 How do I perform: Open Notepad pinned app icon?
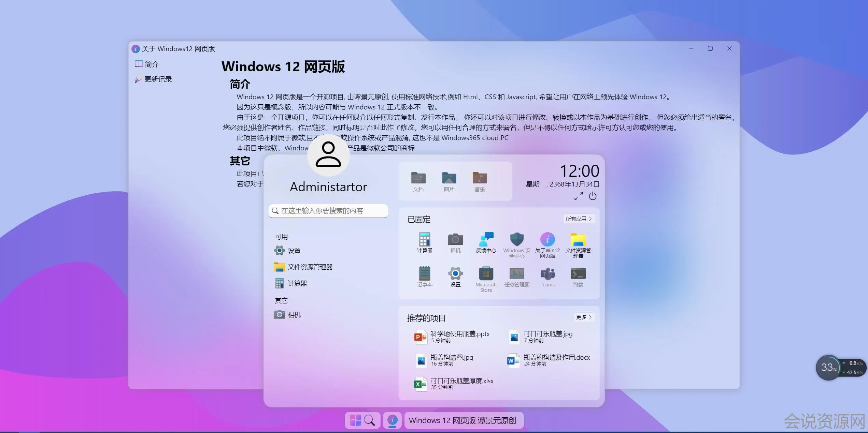point(424,274)
